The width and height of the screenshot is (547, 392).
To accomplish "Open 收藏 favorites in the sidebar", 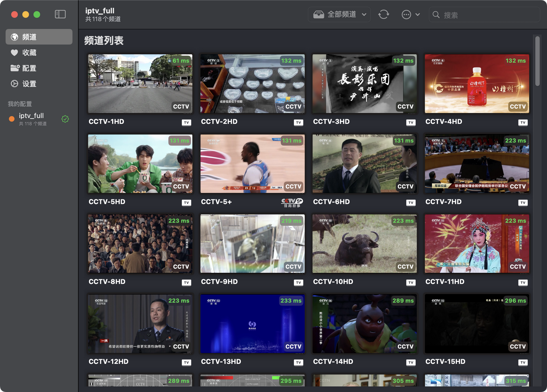I will click(x=39, y=52).
